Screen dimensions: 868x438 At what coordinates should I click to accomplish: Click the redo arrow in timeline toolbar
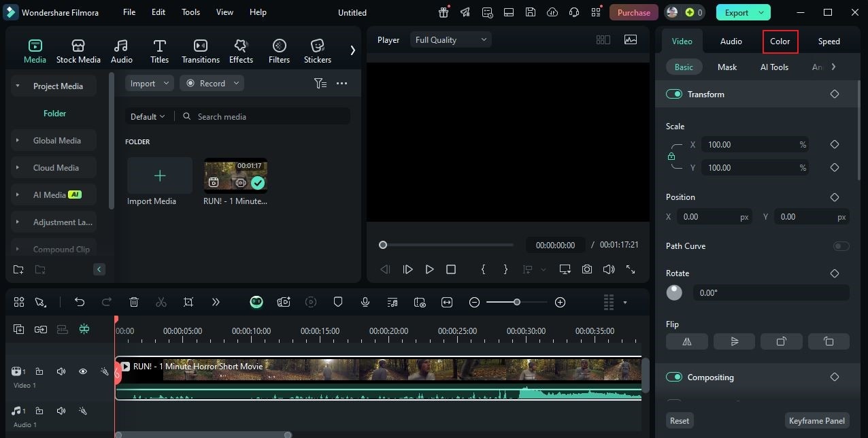[x=107, y=302]
